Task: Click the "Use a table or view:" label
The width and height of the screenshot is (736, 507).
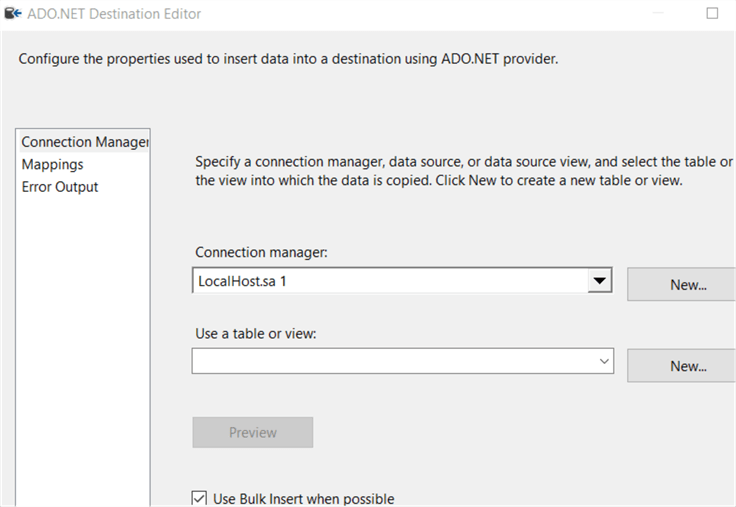Action: (x=255, y=333)
